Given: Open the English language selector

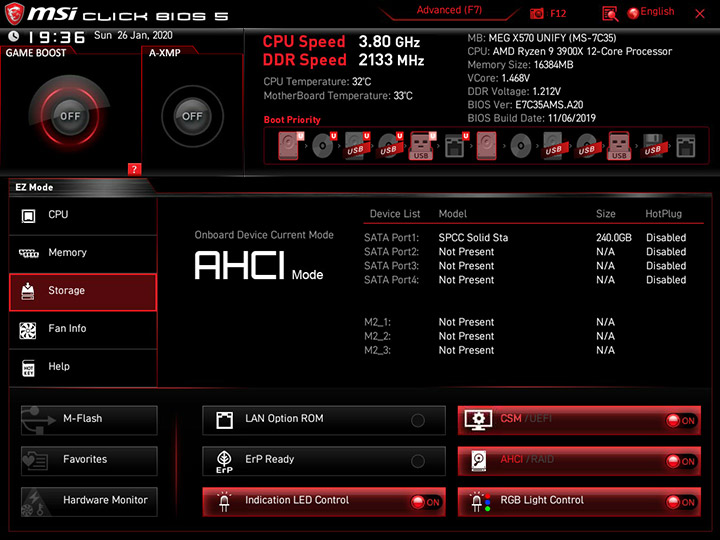Looking at the screenshot, I should coord(651,12).
